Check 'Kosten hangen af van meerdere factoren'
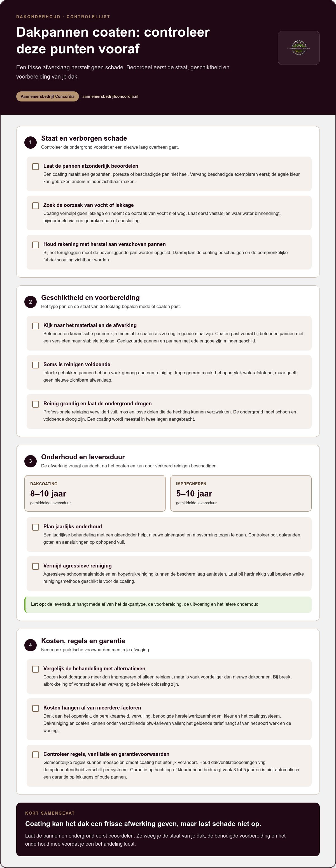This screenshot has height=868, width=336. pyautogui.click(x=36, y=708)
